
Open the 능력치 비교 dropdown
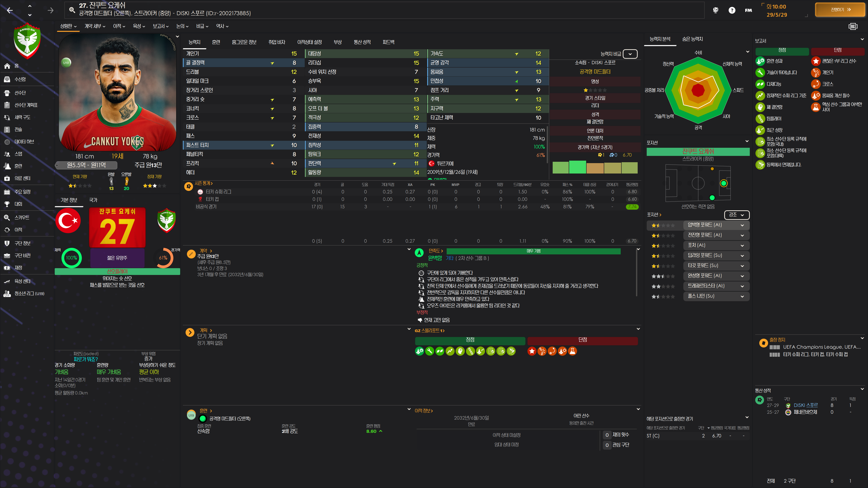coord(630,54)
